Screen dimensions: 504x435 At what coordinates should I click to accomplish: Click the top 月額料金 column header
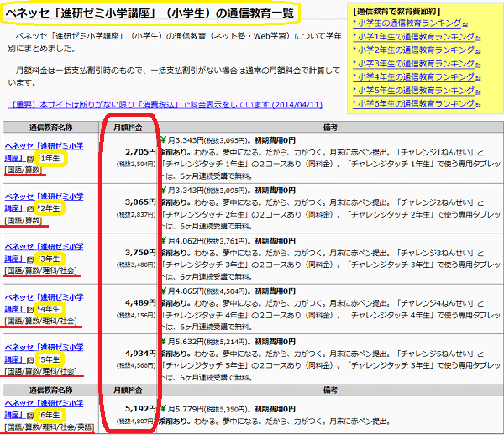(x=128, y=128)
